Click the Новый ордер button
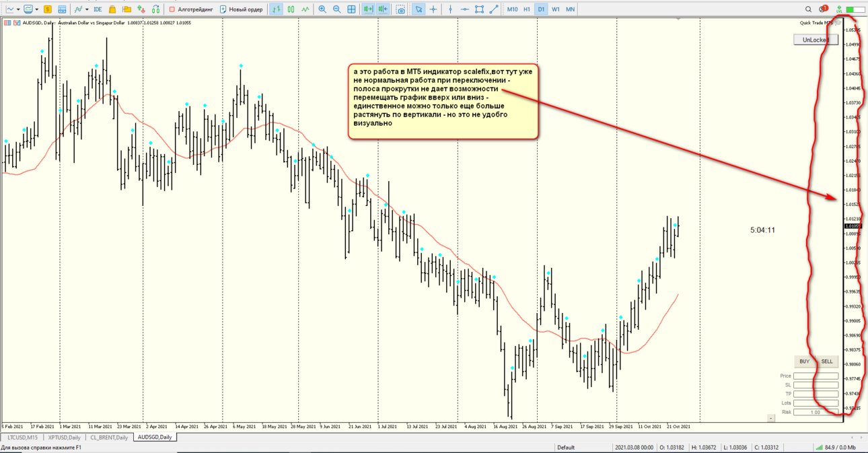This screenshot has height=453, width=868. click(241, 9)
